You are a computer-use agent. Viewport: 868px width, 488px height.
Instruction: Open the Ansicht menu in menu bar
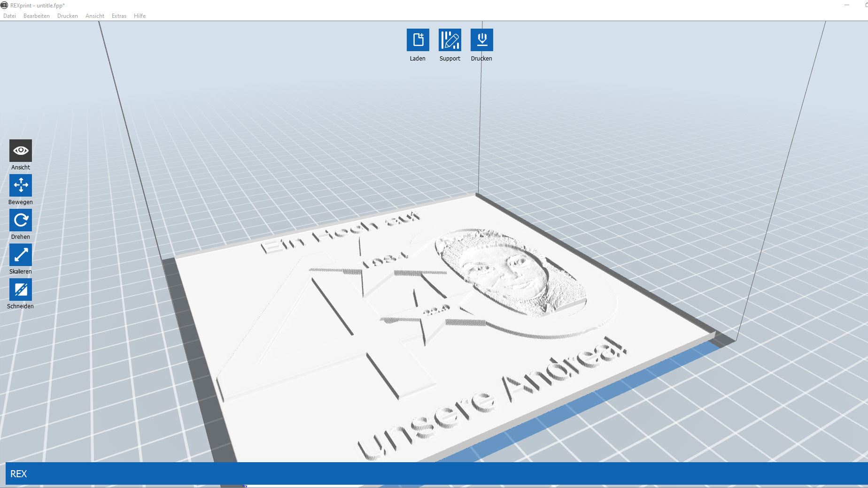[95, 16]
